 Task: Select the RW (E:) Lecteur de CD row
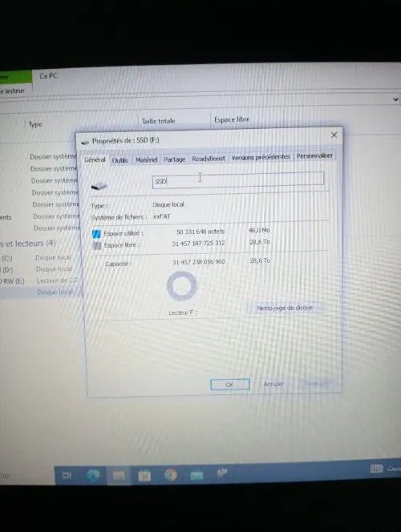click(x=39, y=281)
